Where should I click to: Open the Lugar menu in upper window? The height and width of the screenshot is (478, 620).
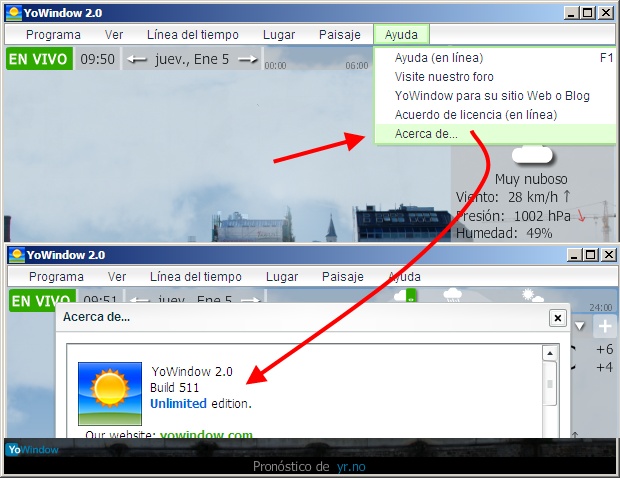tap(278, 34)
